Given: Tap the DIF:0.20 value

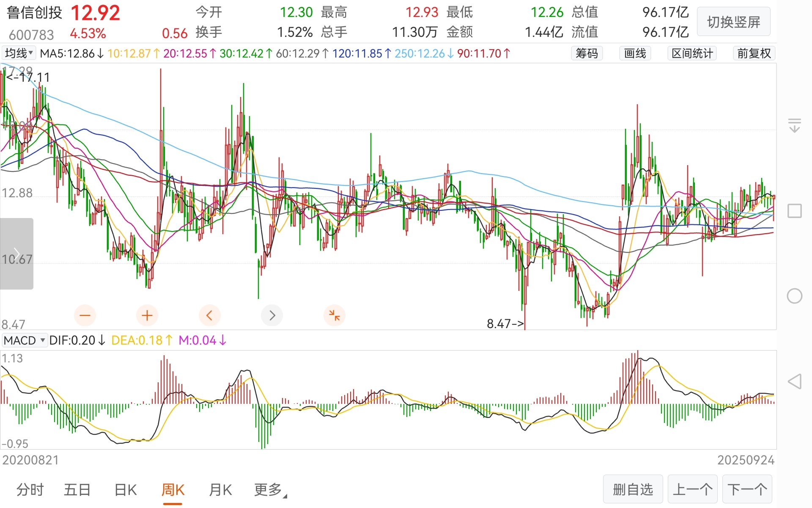Looking at the screenshot, I should 77,340.
